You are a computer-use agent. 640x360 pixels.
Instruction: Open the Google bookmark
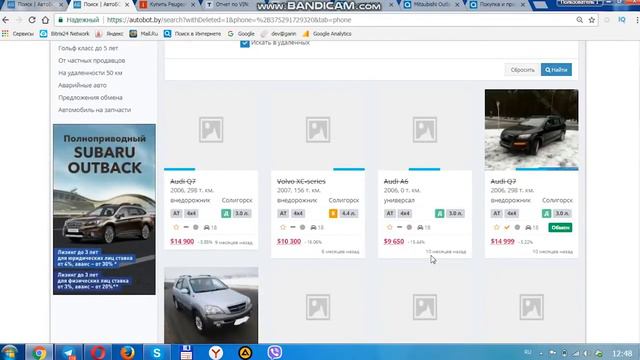241,34
